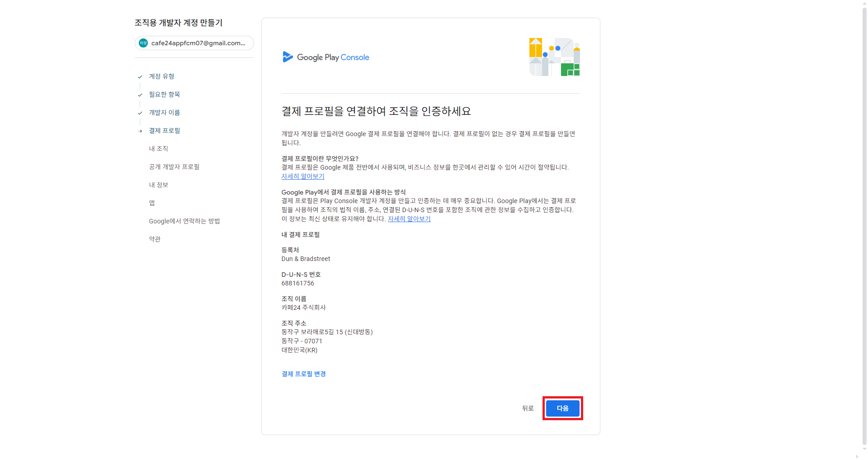Click the 뒤로 button
868x460 pixels.
point(528,408)
